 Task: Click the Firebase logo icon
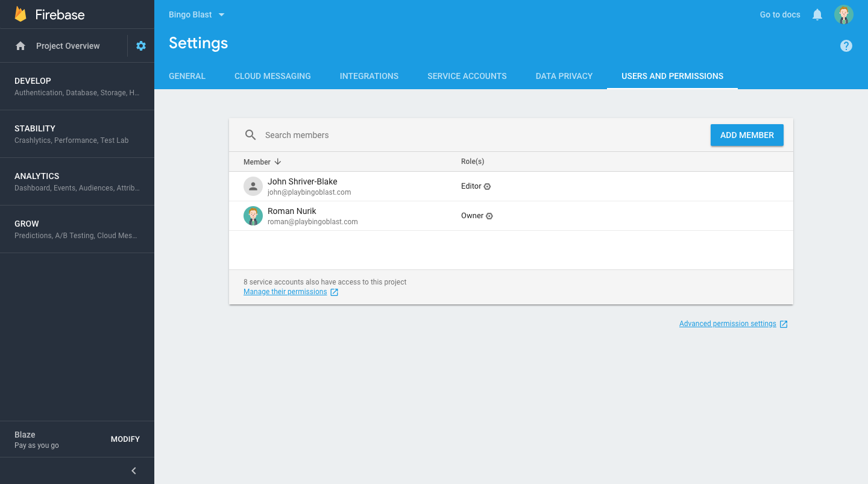(x=20, y=14)
